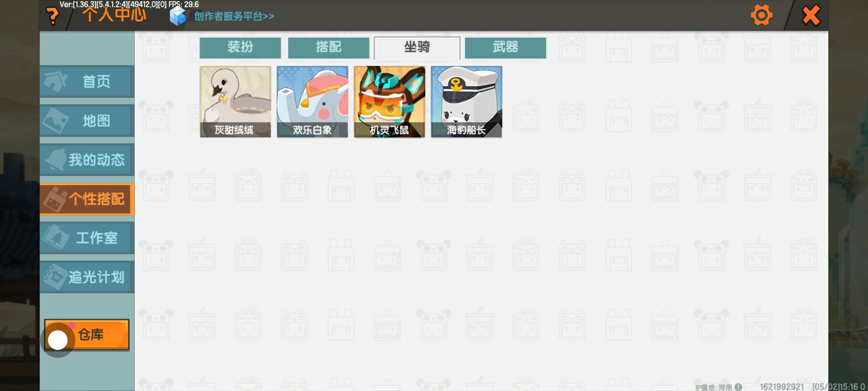Choose the 机灵飞鼠 mount thumbnail
The height and width of the screenshot is (391, 868).
pyautogui.click(x=389, y=102)
